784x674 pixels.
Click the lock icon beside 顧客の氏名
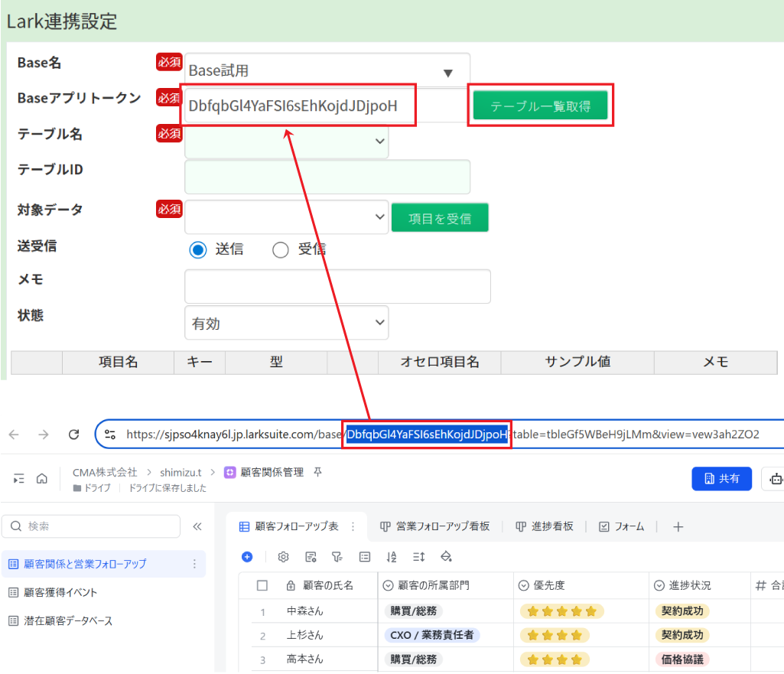[291, 585]
